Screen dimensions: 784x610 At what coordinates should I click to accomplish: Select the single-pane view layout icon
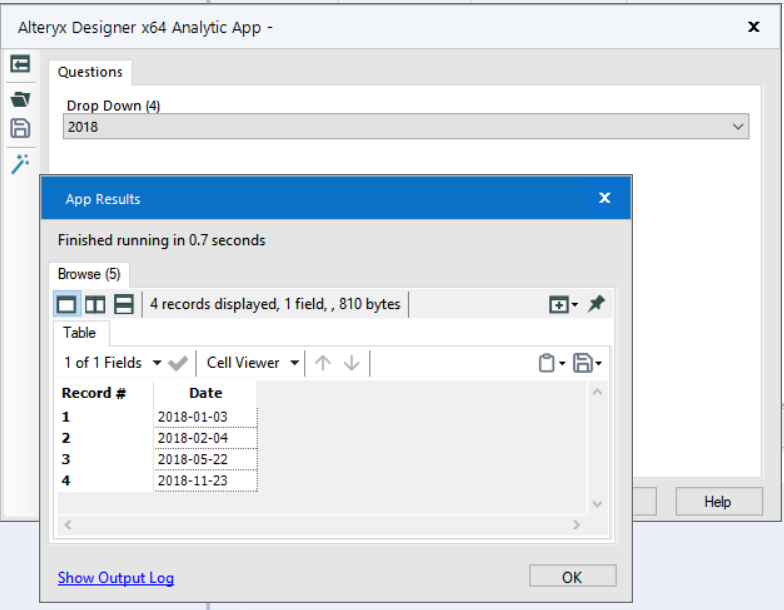pyautogui.click(x=66, y=304)
